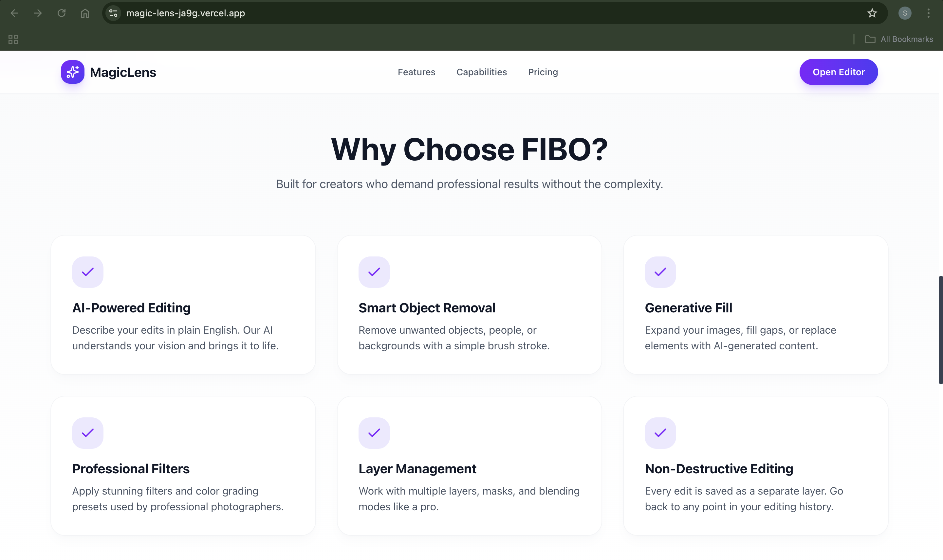This screenshot has height=560, width=943.
Task: Click checkmark icon on Generative Fill card
Action: pos(660,272)
